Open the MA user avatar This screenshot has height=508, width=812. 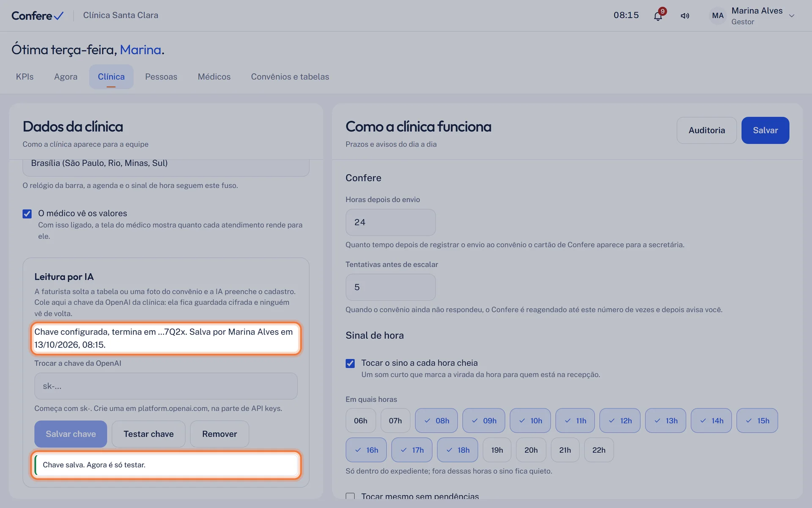pyautogui.click(x=718, y=16)
